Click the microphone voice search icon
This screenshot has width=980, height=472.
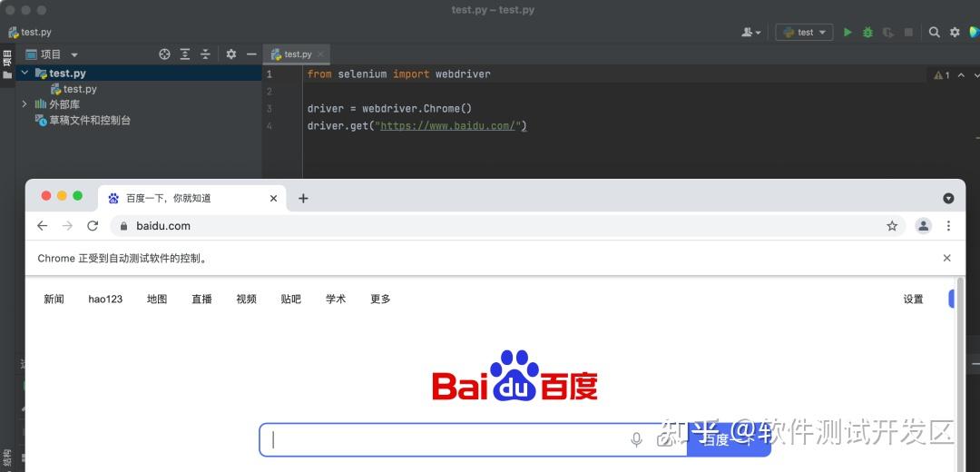click(x=636, y=439)
